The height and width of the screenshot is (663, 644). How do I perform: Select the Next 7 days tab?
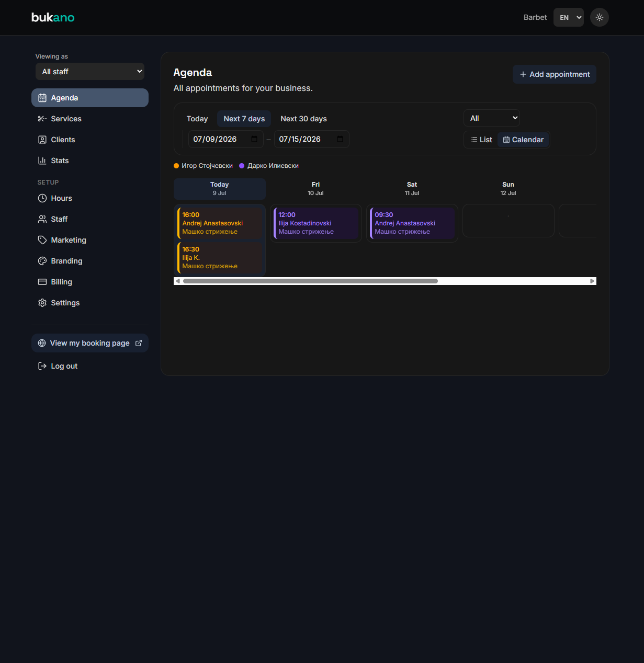tap(244, 119)
